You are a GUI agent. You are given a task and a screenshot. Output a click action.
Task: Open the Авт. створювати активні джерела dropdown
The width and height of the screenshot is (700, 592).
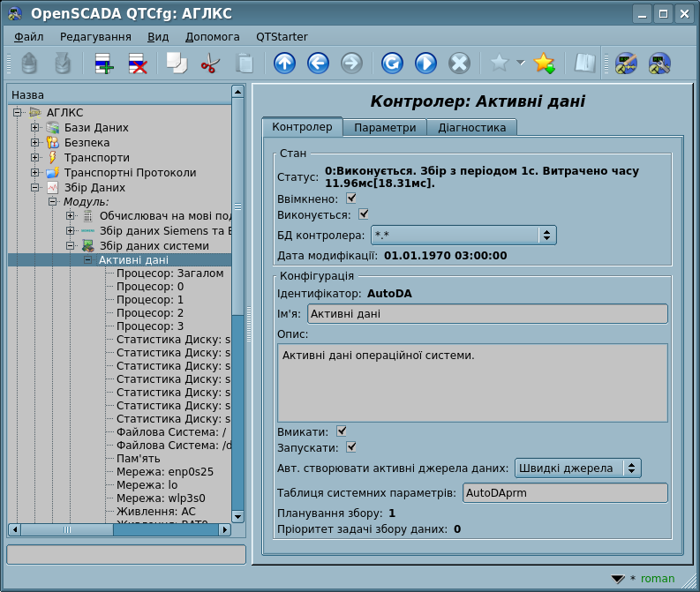point(577,468)
